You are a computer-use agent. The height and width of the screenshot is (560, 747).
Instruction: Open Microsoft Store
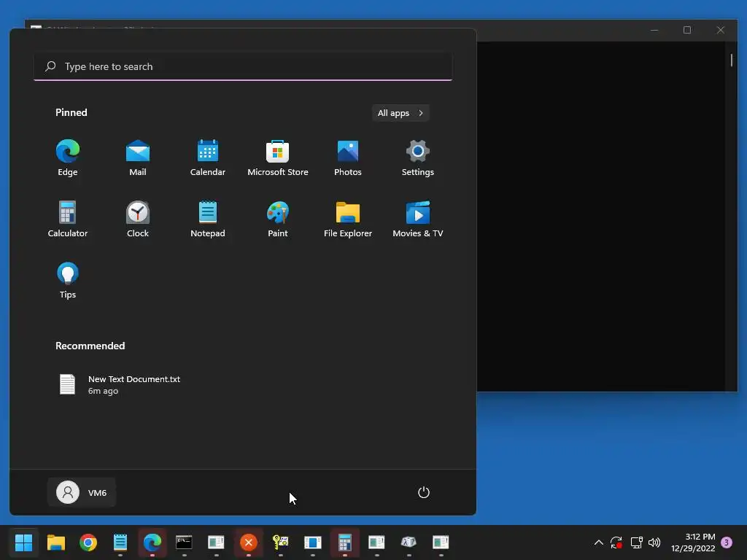click(x=278, y=158)
